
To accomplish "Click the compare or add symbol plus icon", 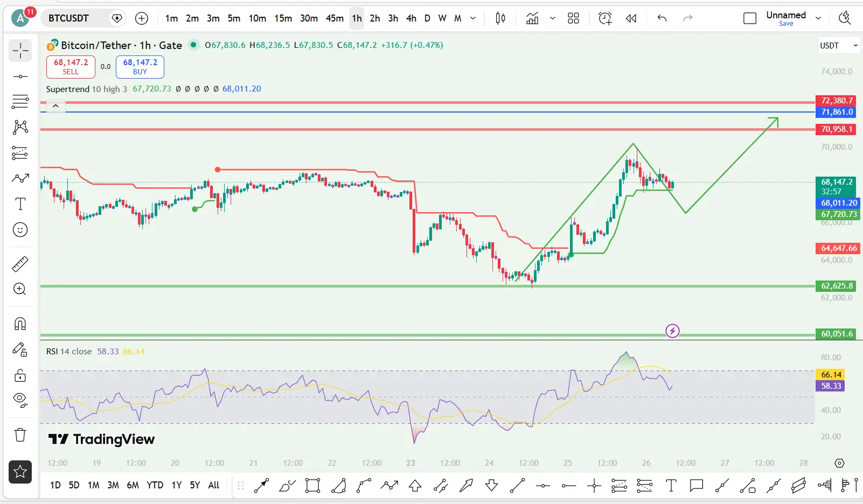I will pos(142,18).
